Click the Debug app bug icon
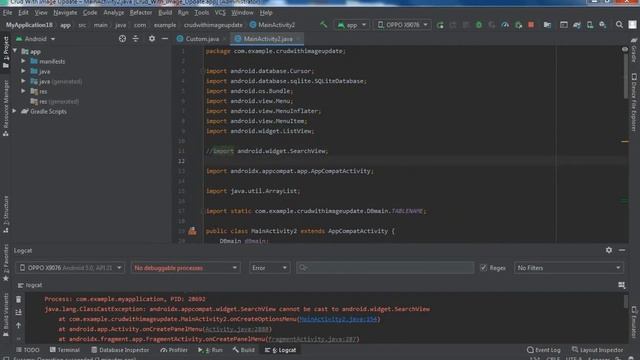640x360 pixels. (479, 25)
